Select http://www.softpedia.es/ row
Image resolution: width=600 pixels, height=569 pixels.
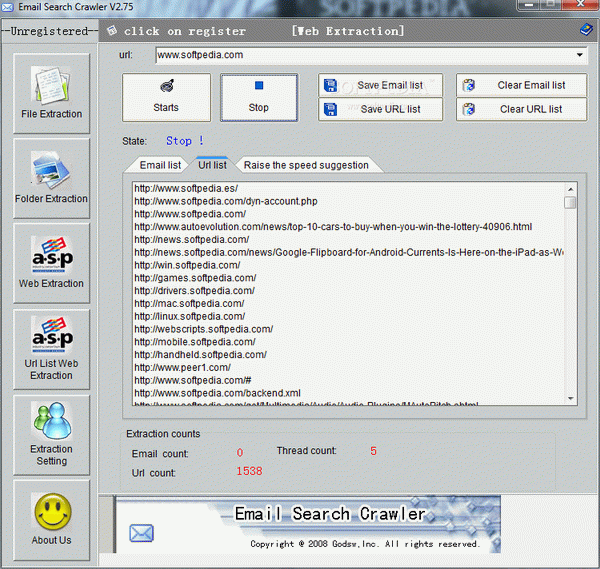click(348, 188)
